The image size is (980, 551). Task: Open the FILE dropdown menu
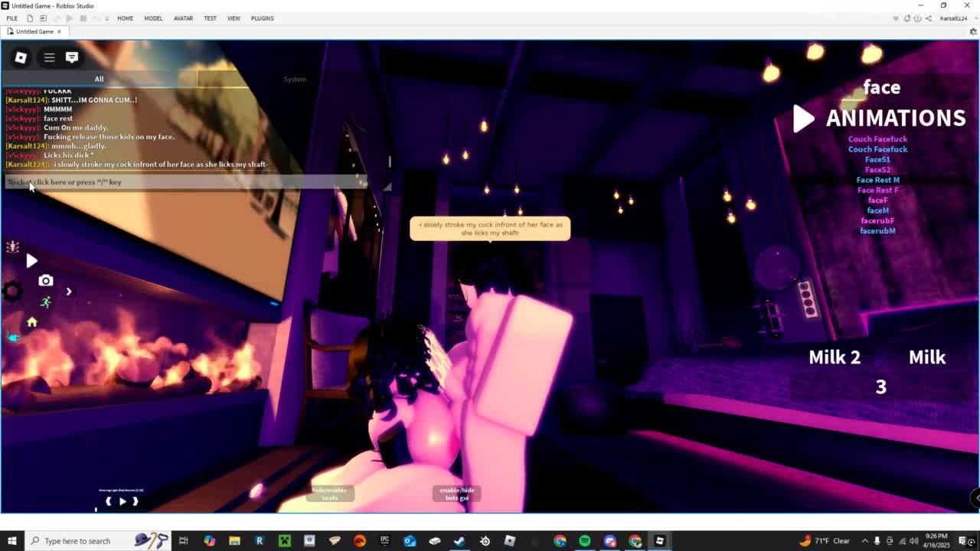point(12,18)
